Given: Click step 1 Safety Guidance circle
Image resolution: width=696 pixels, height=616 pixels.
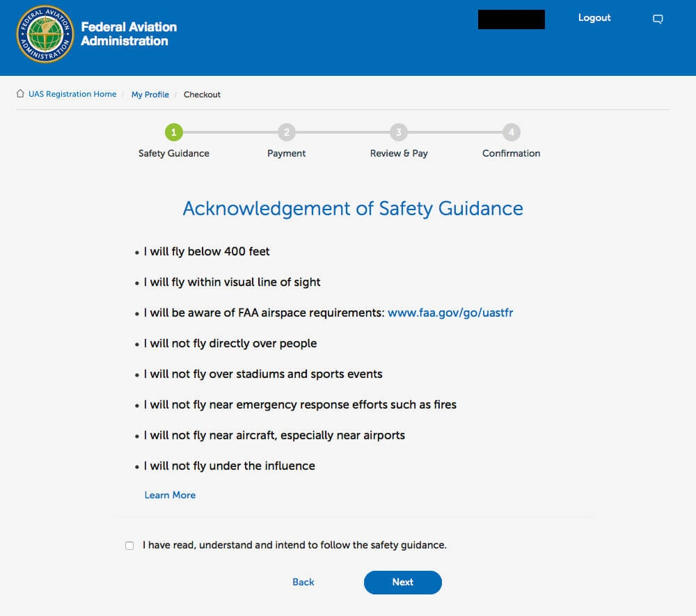Looking at the screenshot, I should pos(173,132).
